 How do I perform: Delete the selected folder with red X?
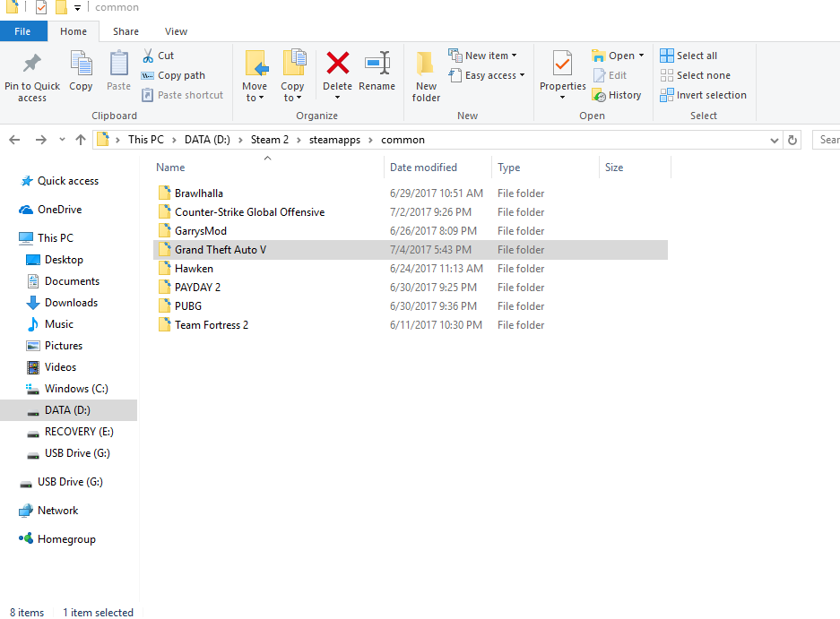pyautogui.click(x=338, y=64)
